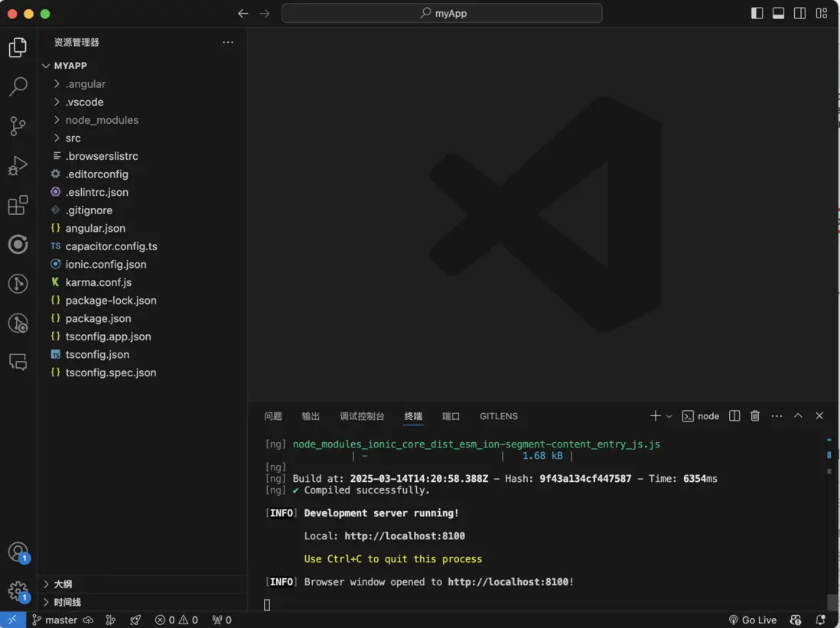This screenshot has height=628, width=840.
Task: Open the .editorconfig file
Action: (143, 174)
